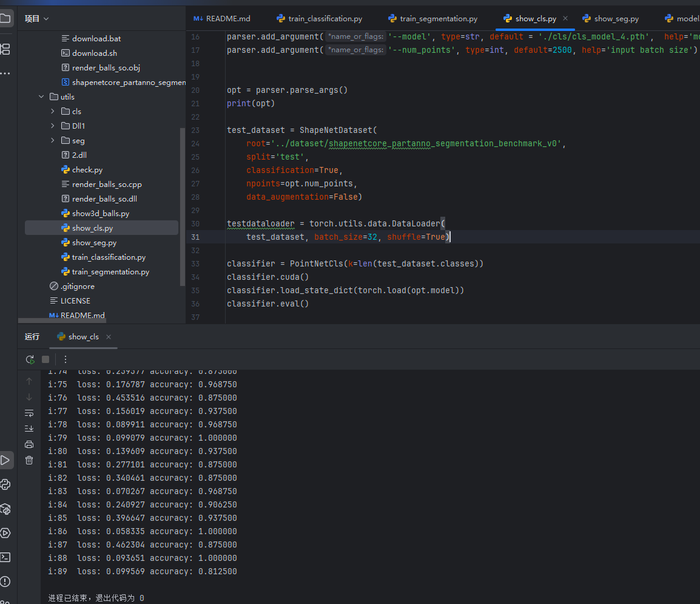Switch to the train_classification.py editor tab
This screenshot has width=700, height=604.
click(320, 18)
